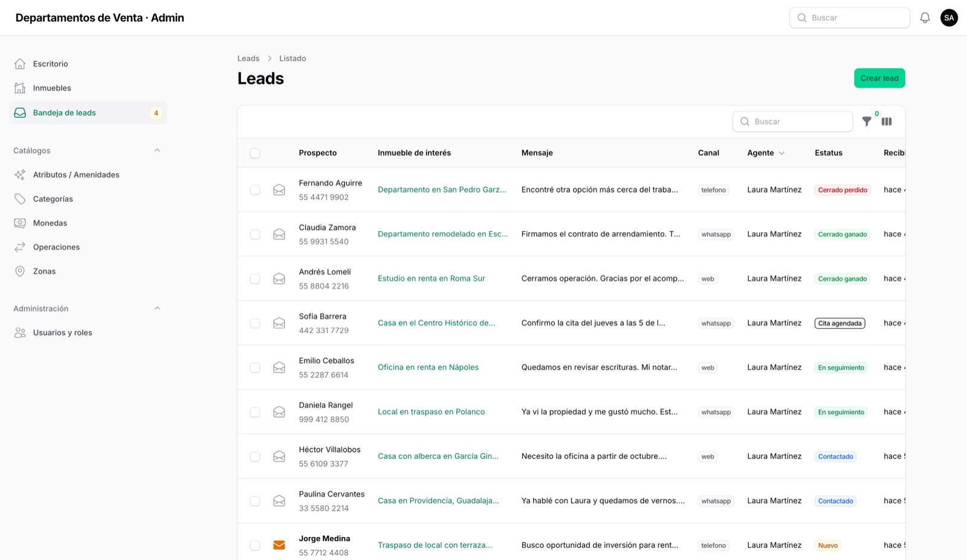Select the Claudia Zamora row checkbox
Image resolution: width=967 pixels, height=560 pixels.
coord(255,234)
